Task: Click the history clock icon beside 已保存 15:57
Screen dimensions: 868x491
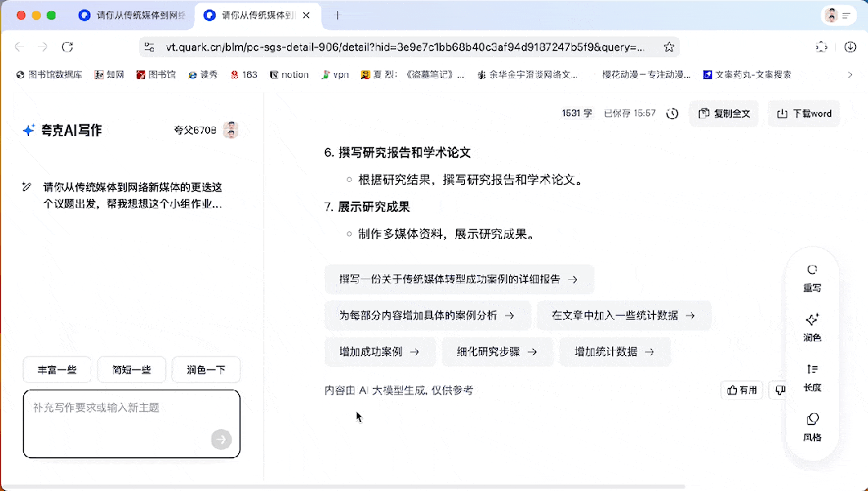Action: pyautogui.click(x=672, y=113)
